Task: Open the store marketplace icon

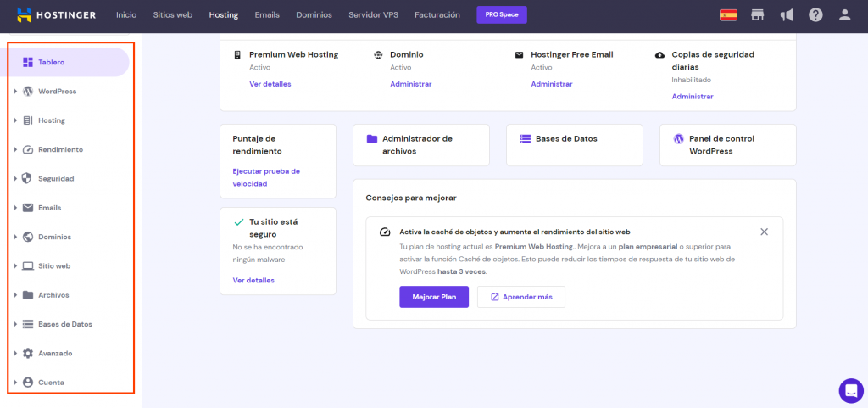Action: (x=759, y=14)
